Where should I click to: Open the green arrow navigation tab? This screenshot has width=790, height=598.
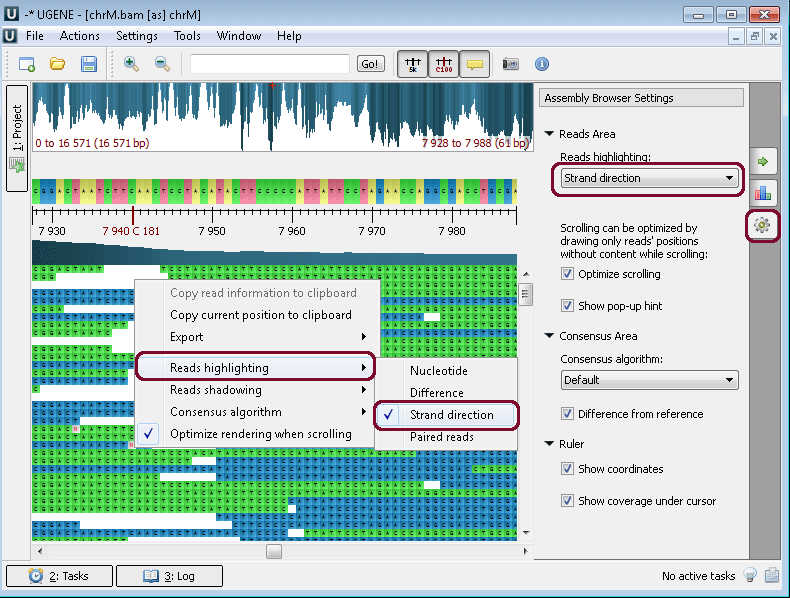click(x=763, y=161)
